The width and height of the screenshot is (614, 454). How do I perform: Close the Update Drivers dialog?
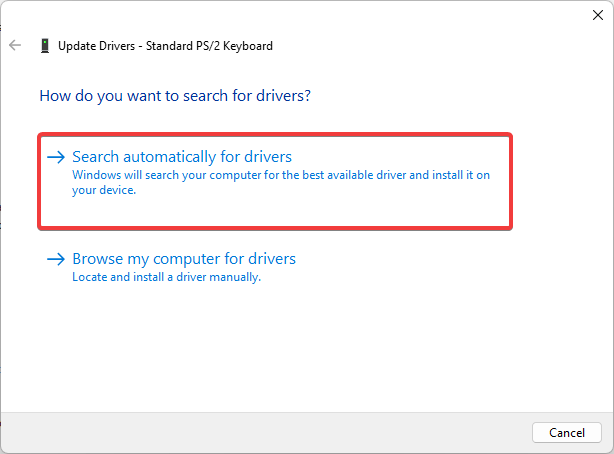click(x=598, y=15)
